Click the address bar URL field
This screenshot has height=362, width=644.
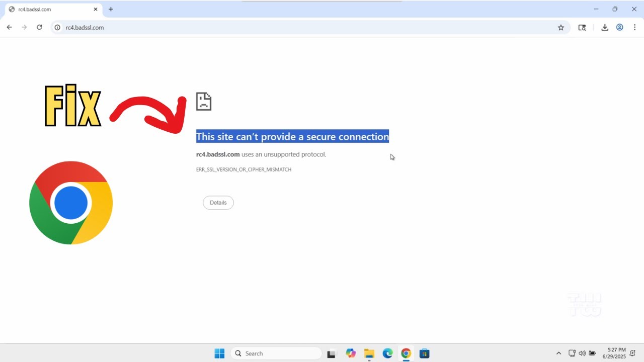[309, 28]
